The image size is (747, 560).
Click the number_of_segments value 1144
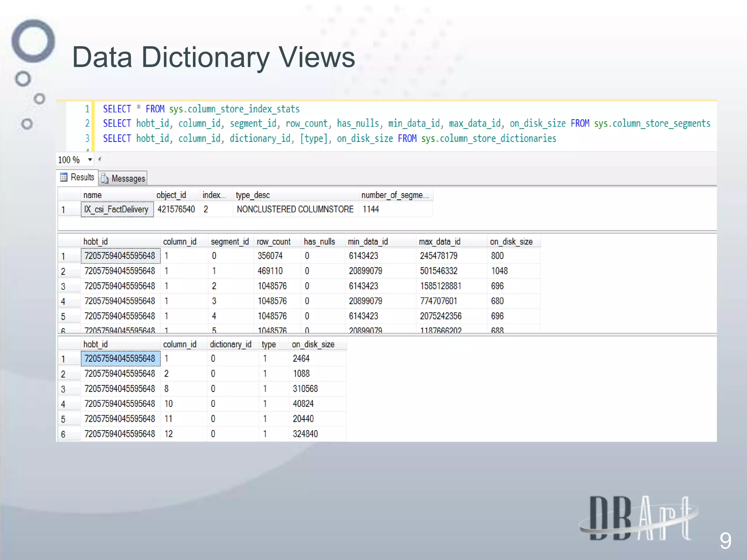click(396, 209)
